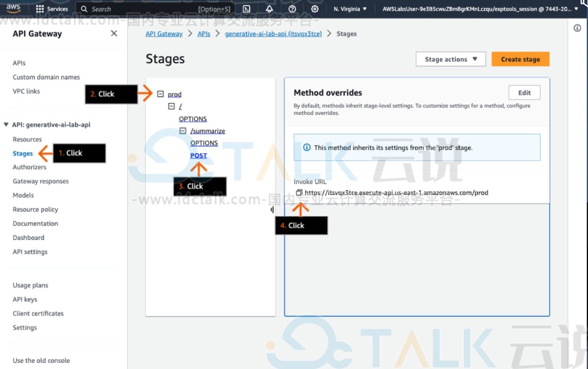The height and width of the screenshot is (369, 588).
Task: Open the APIs breadcrumb link
Action: tap(204, 34)
